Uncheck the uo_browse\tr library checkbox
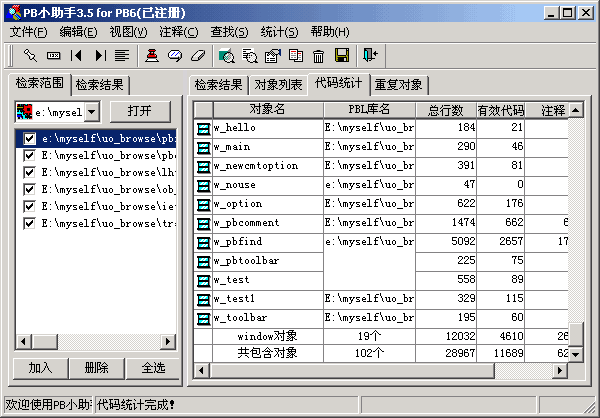Screen dimensions: 600x418 pyautogui.click(x=30, y=224)
